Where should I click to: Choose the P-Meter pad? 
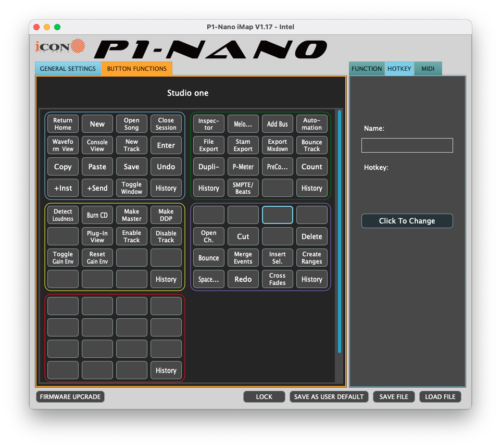click(243, 167)
